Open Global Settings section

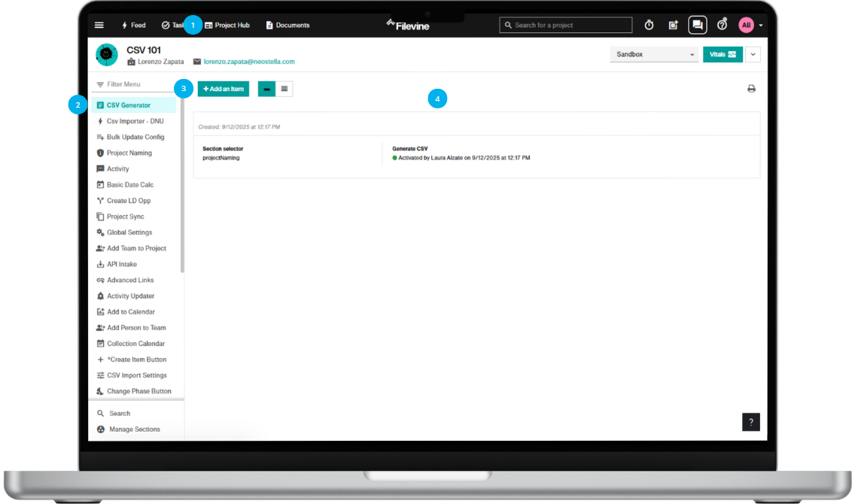[129, 232]
